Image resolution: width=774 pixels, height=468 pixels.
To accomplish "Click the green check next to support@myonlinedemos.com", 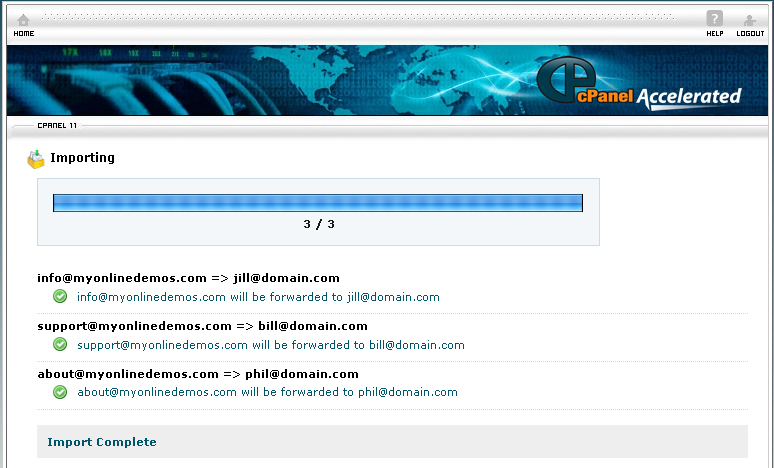I will point(60,344).
